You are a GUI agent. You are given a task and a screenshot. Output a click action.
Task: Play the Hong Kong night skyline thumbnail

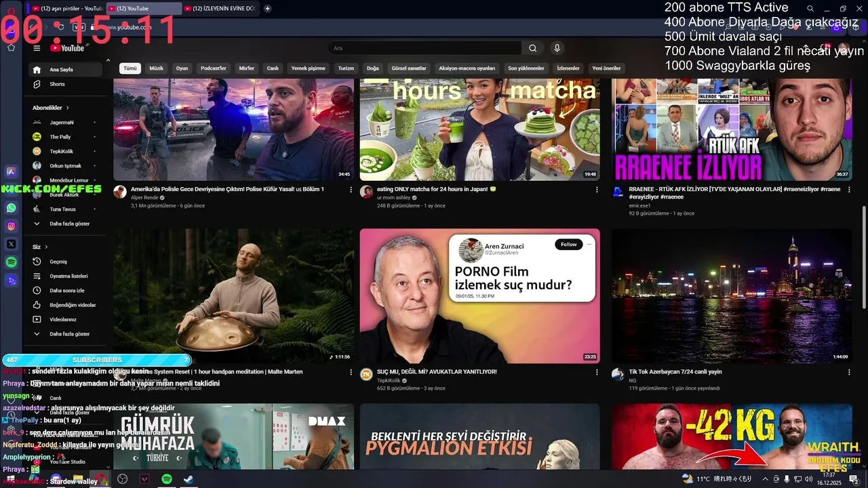732,296
